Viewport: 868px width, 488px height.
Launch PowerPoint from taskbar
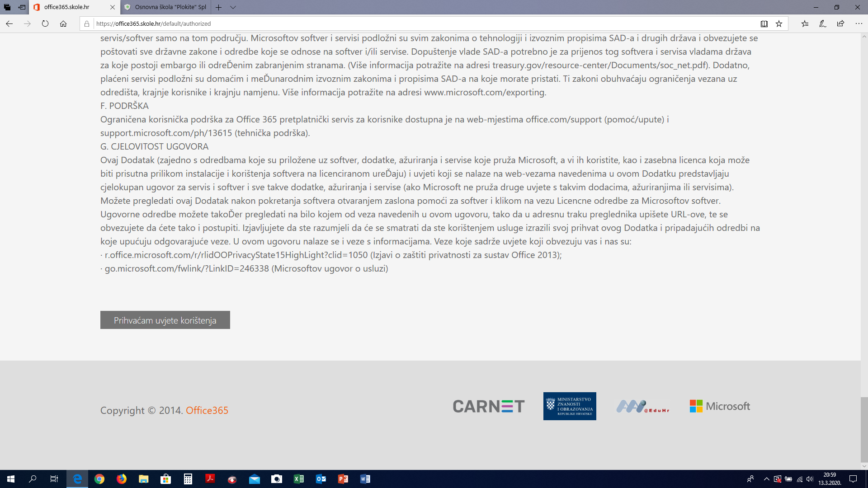tap(343, 479)
